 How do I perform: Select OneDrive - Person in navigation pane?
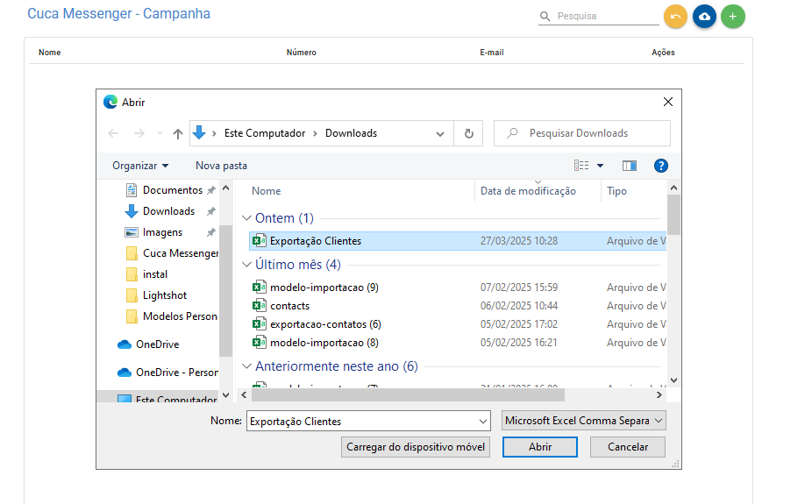[176, 373]
